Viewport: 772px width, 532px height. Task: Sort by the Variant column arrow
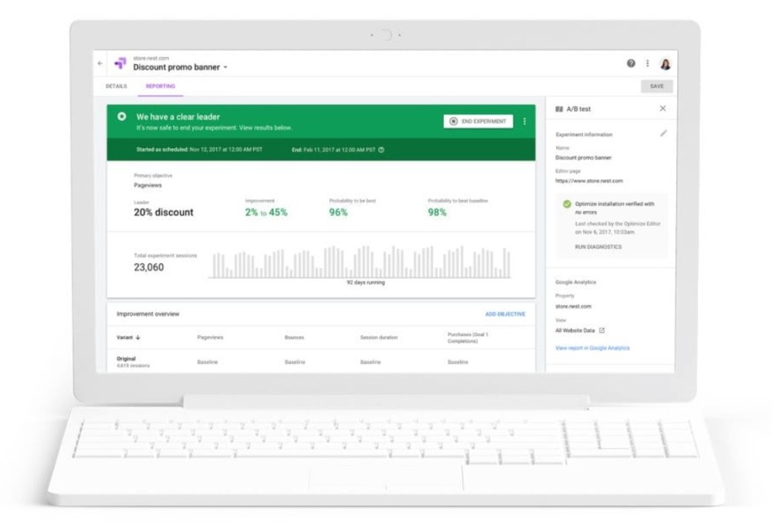[138, 337]
